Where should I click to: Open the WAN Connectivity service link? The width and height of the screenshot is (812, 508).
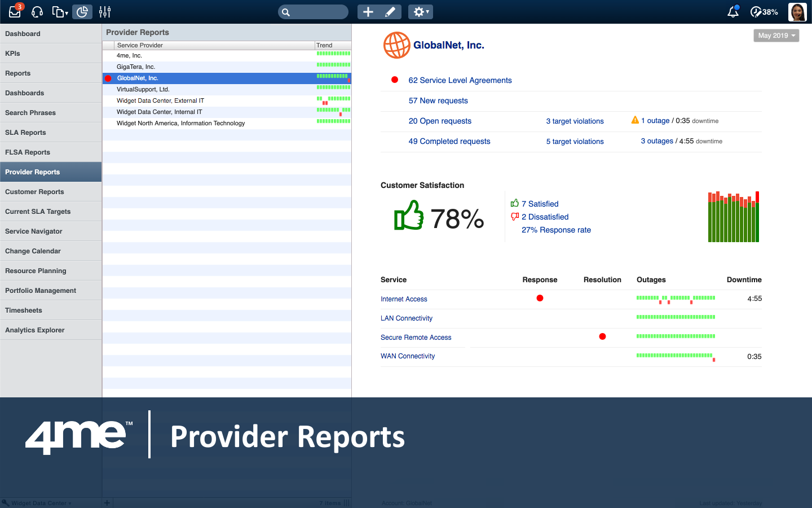[408, 356]
